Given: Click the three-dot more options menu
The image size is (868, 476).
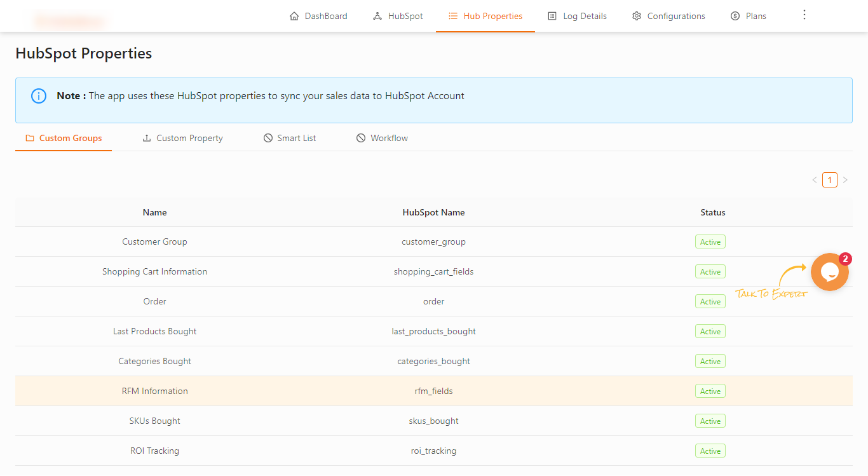Looking at the screenshot, I should (804, 15).
